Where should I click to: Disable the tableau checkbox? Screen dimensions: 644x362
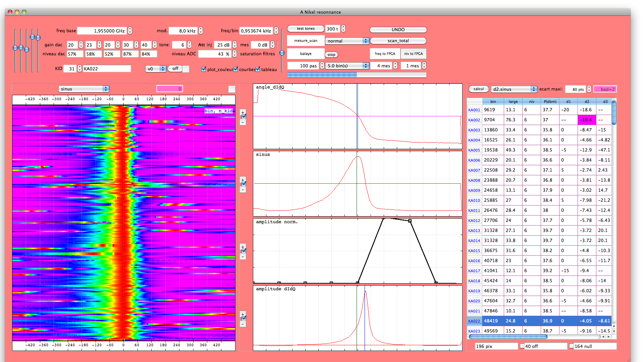click(x=258, y=69)
